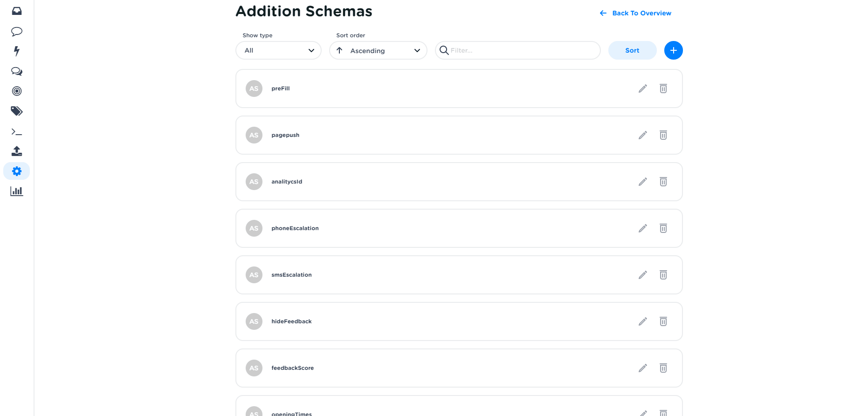
Task: Open the Inbox from the sidebar
Action: [x=16, y=11]
